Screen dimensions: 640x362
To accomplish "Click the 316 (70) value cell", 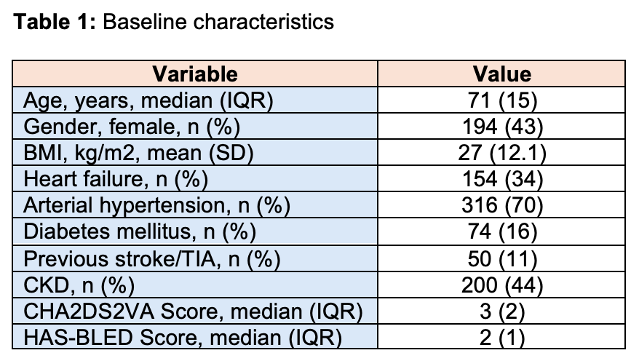I will [502, 205].
